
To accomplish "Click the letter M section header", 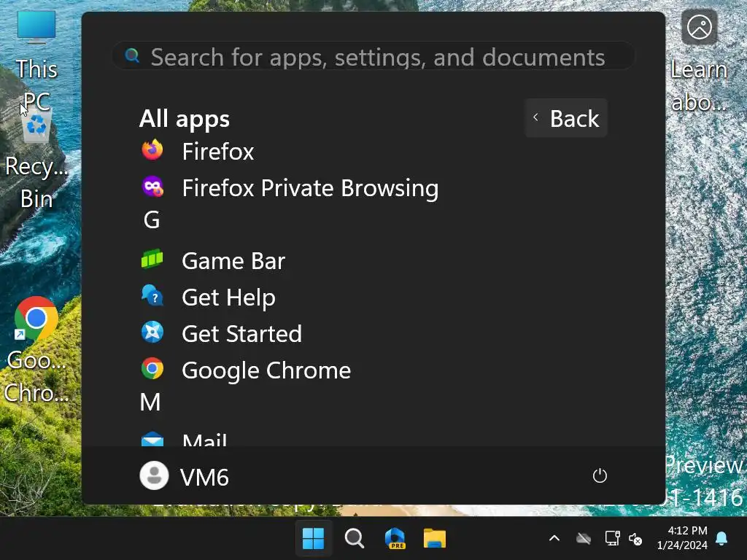I will 150,402.
